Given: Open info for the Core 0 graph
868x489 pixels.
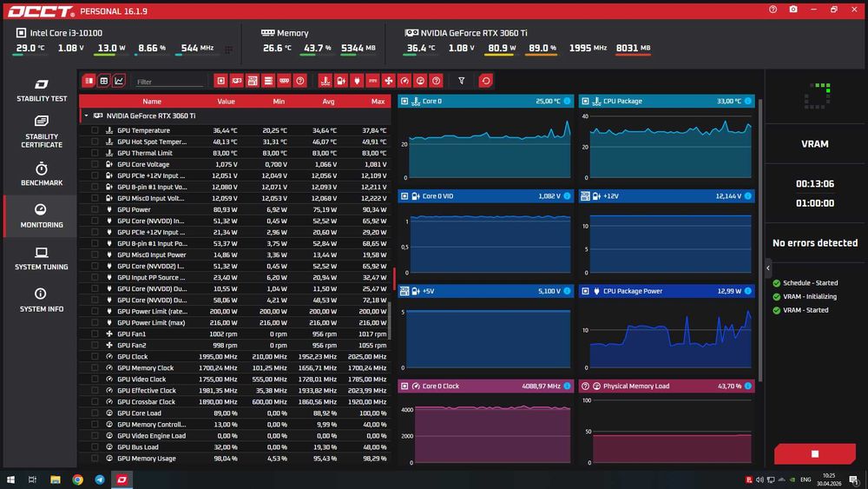Looking at the screenshot, I should tap(567, 101).
